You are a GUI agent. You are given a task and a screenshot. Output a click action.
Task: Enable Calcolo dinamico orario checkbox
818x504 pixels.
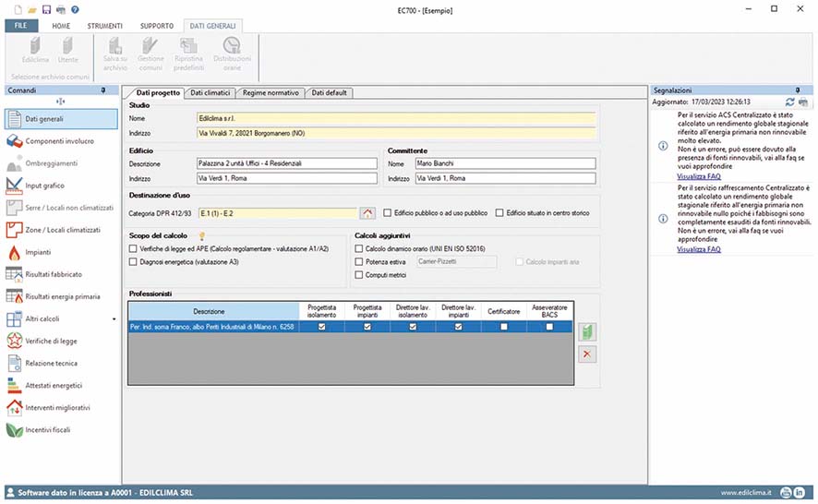coord(359,249)
